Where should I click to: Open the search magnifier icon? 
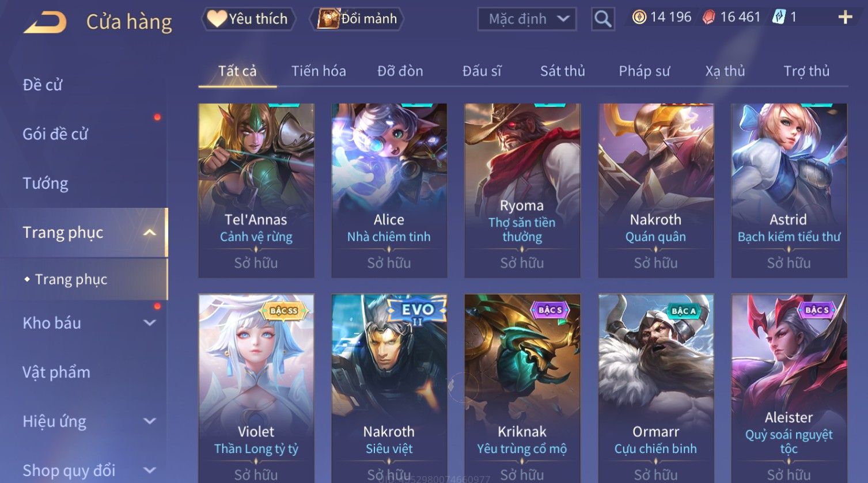tap(602, 19)
